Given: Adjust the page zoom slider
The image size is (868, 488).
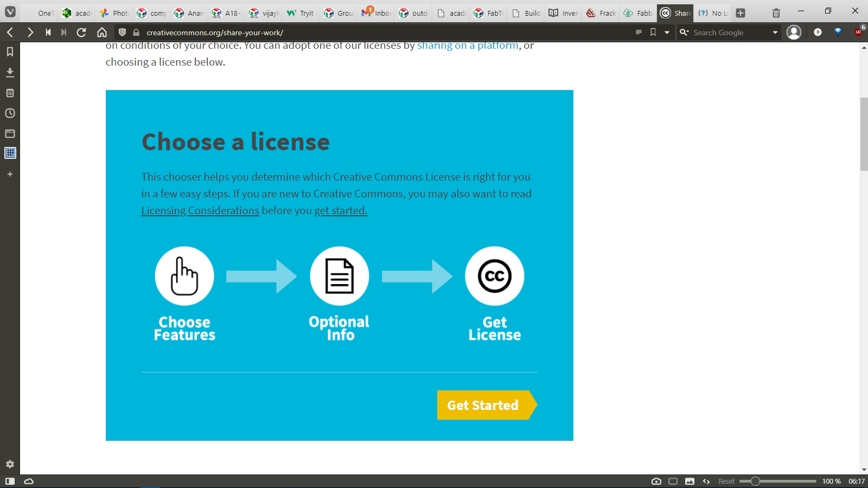Looking at the screenshot, I should (x=778, y=481).
